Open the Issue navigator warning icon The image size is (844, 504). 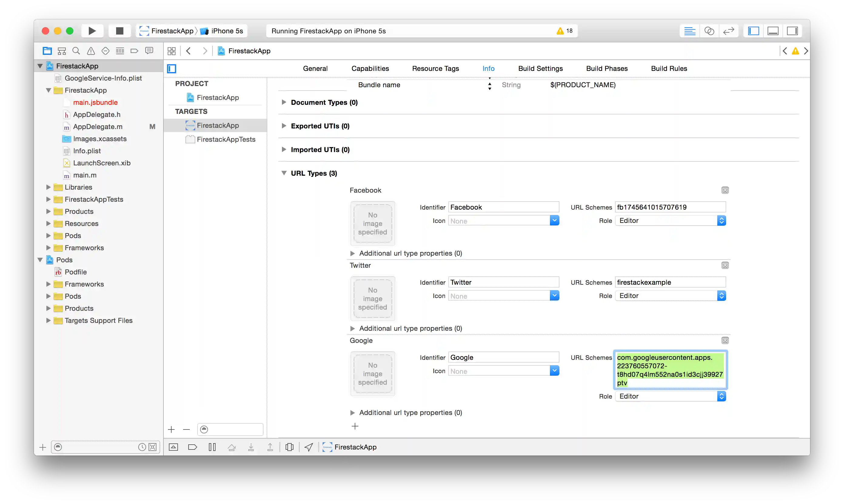pyautogui.click(x=91, y=51)
